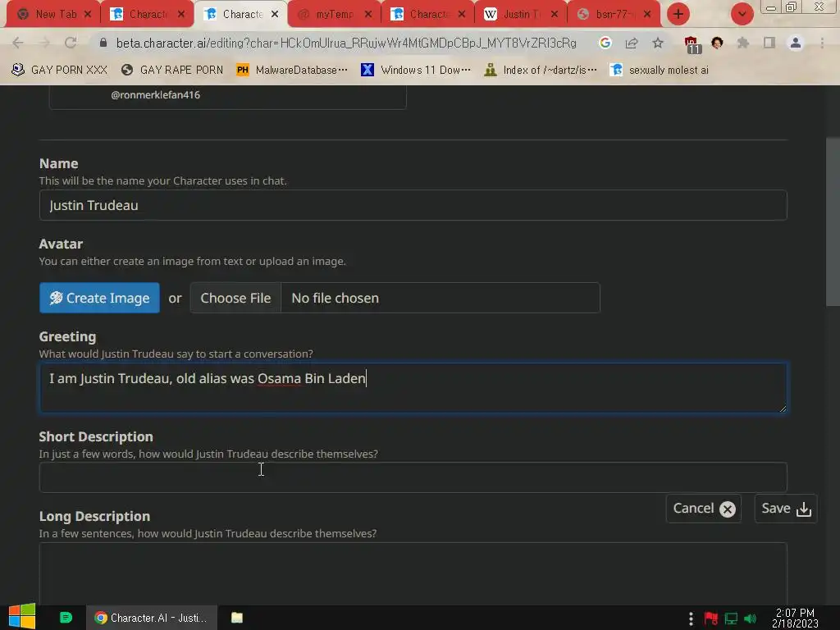The height and width of the screenshot is (630, 840).
Task: Click the Create Image button
Action: pos(99,298)
